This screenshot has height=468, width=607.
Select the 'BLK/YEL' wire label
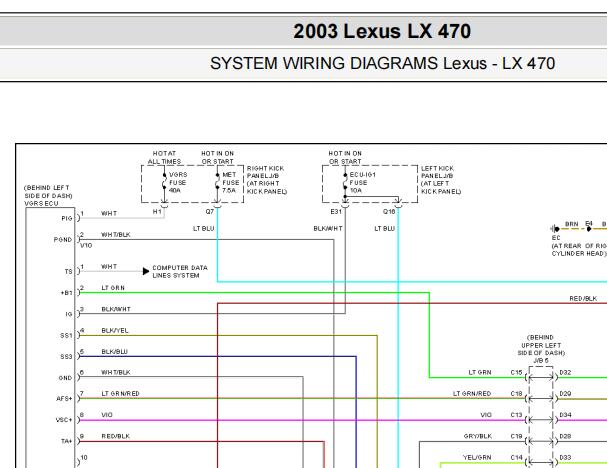pyautogui.click(x=115, y=331)
